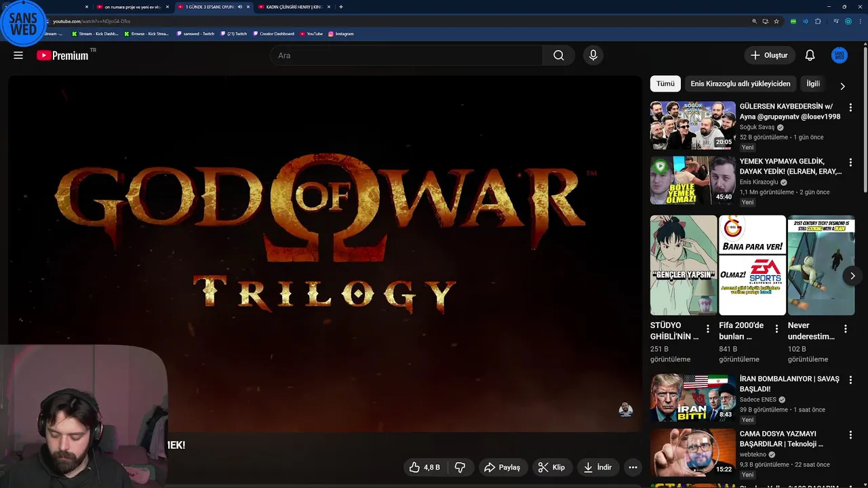The width and height of the screenshot is (868, 488).
Task: Open the zoom magnifier in address bar
Action: pos(754,21)
